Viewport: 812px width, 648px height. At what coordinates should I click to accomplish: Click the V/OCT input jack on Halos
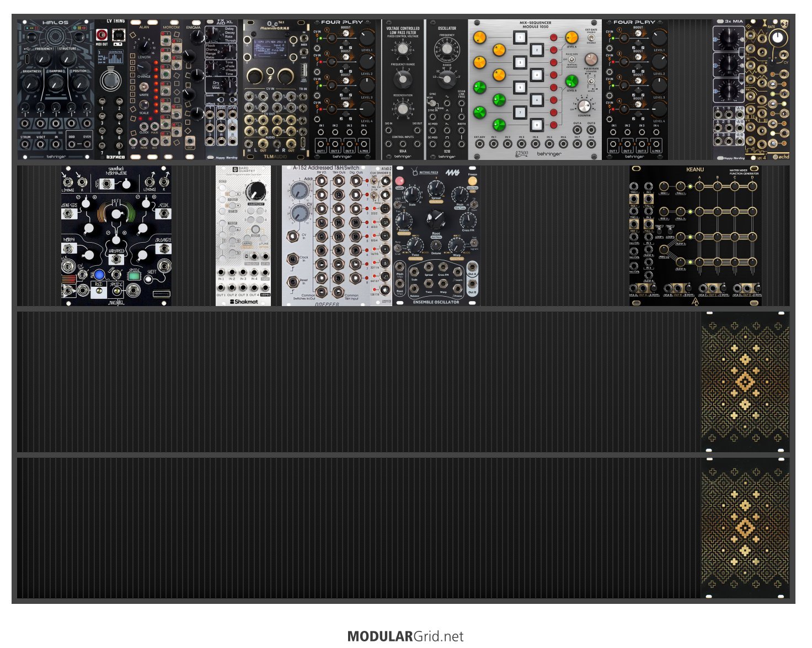pyautogui.click(x=41, y=144)
